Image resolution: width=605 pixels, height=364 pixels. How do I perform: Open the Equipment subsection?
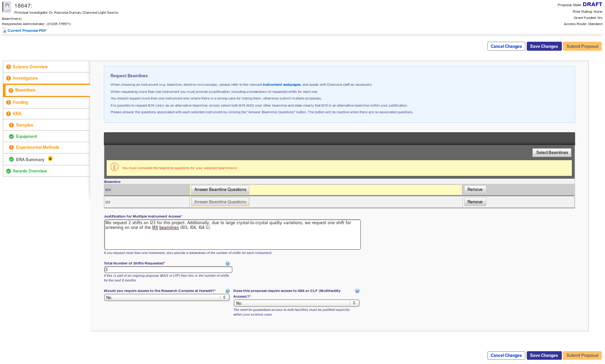[x=46, y=136]
